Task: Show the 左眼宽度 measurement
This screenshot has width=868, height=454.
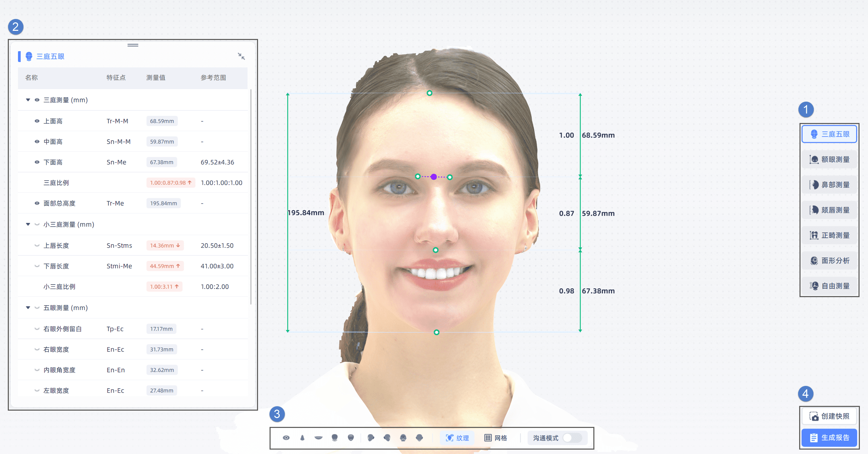Action: (37, 390)
